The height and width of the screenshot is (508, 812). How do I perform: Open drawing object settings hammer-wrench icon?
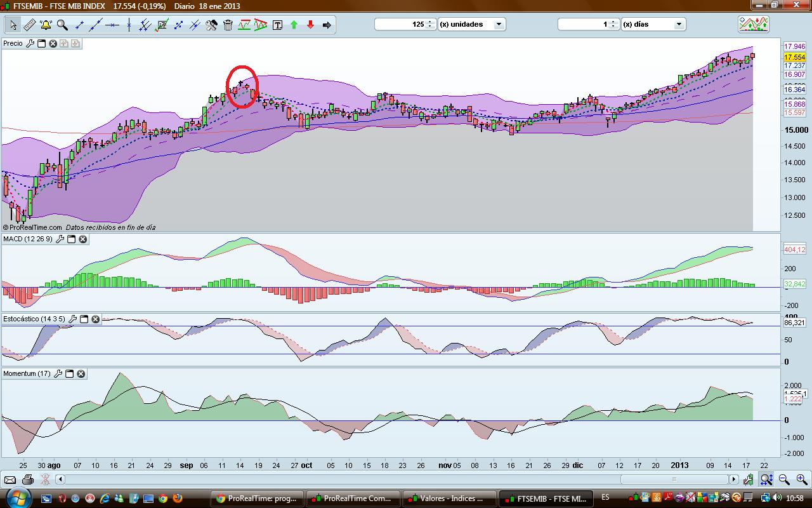coord(211,25)
